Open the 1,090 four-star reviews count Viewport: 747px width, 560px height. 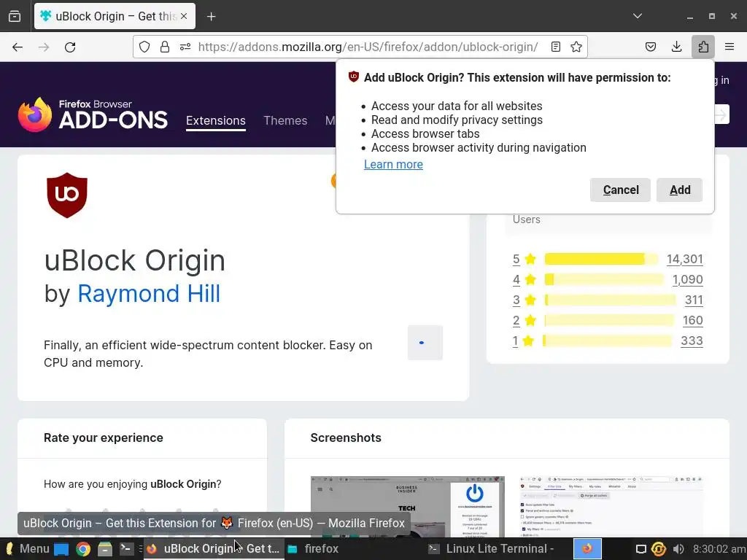(687, 279)
